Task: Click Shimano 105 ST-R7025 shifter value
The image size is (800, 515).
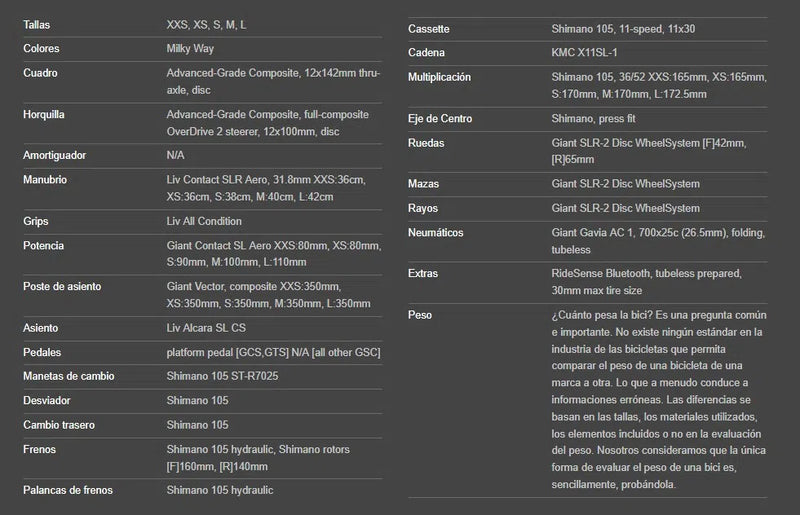Action: pos(222,376)
